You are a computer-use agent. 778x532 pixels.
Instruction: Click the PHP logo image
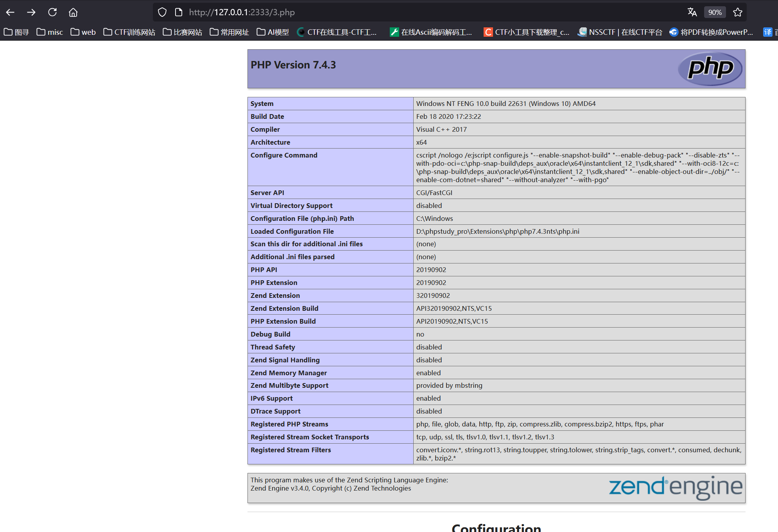(710, 68)
